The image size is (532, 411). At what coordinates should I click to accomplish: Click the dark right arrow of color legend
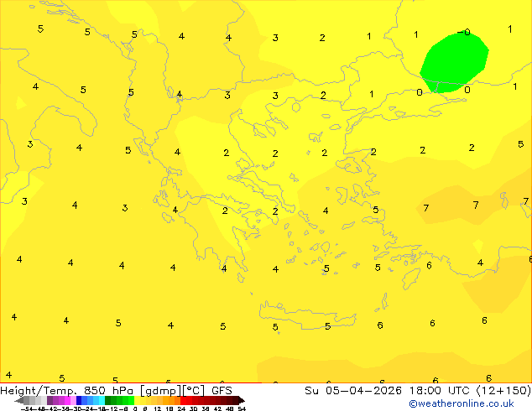point(242,400)
